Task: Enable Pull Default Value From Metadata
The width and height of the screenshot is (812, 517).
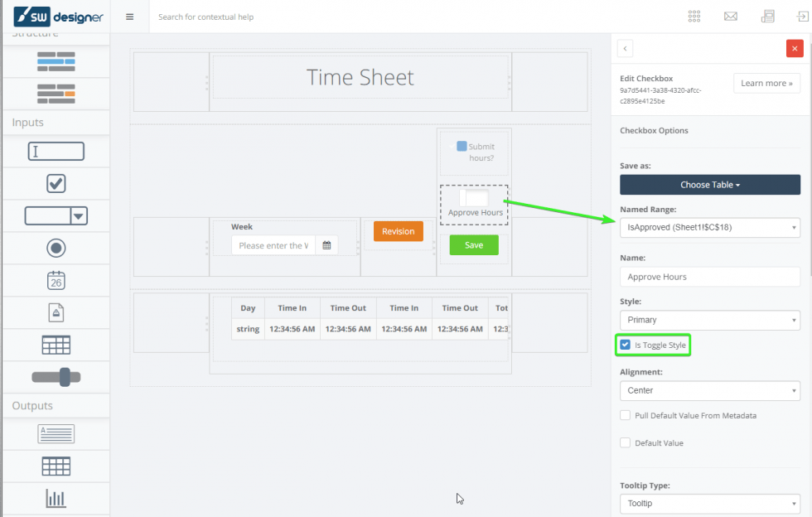Action: [625, 415]
